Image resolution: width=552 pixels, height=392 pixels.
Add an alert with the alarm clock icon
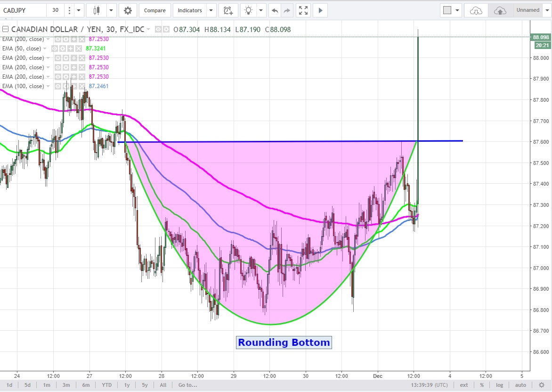click(x=228, y=10)
